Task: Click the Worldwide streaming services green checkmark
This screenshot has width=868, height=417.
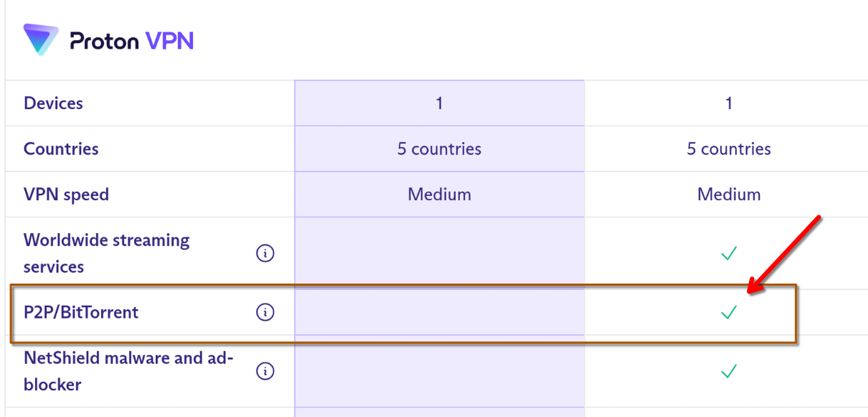Action: pyautogui.click(x=728, y=254)
